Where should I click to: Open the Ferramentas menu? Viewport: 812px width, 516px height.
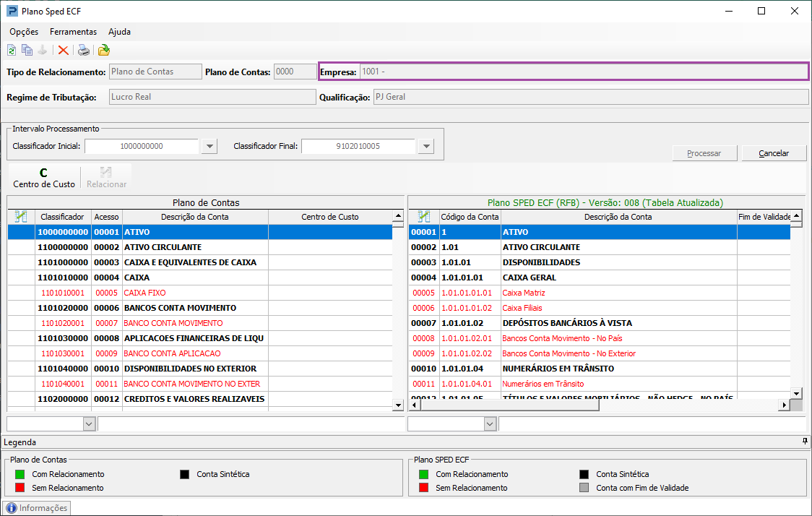(x=73, y=32)
